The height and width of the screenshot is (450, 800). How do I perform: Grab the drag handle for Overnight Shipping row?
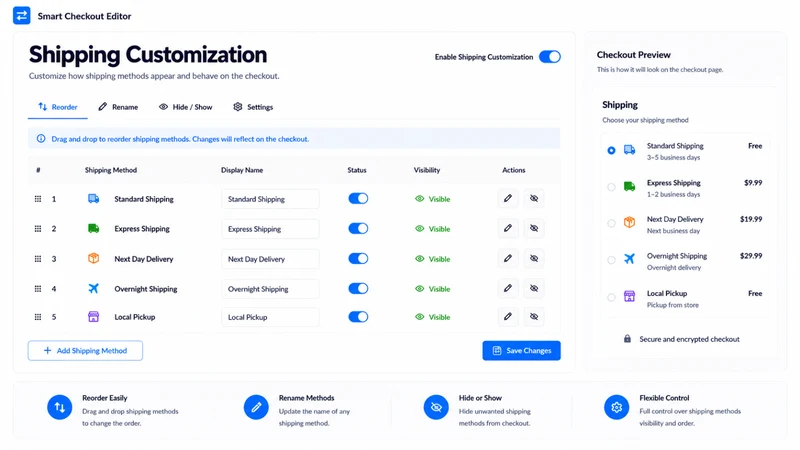[x=38, y=289]
